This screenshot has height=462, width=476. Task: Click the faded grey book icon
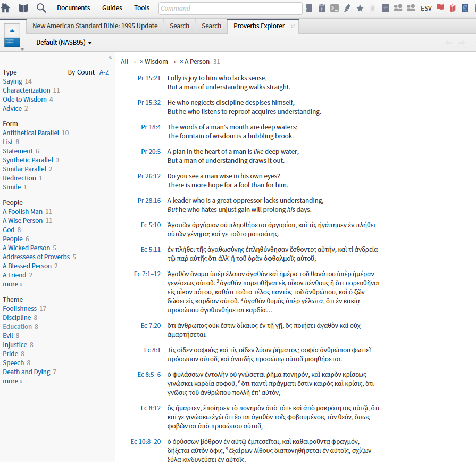tap(372, 8)
